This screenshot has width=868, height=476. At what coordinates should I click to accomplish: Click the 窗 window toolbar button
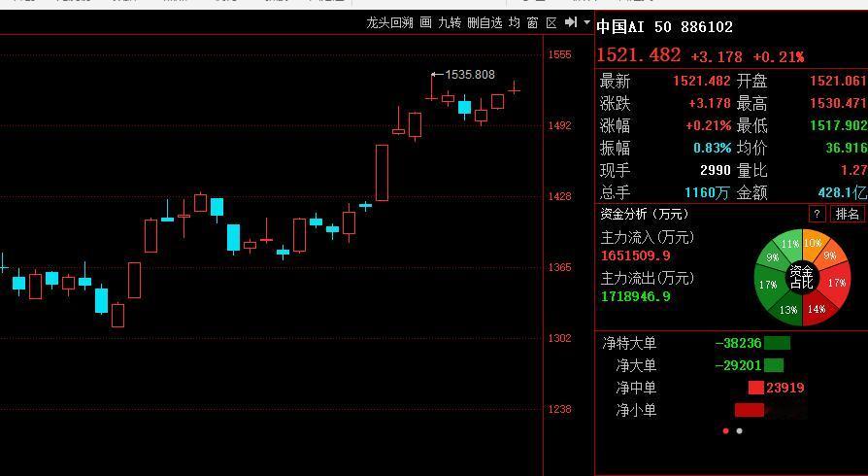[x=532, y=22]
